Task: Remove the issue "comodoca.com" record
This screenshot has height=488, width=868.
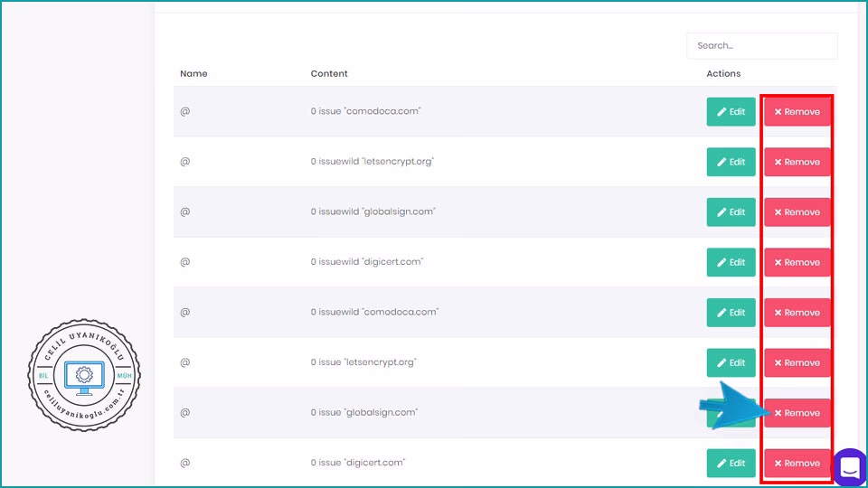Action: tap(797, 112)
